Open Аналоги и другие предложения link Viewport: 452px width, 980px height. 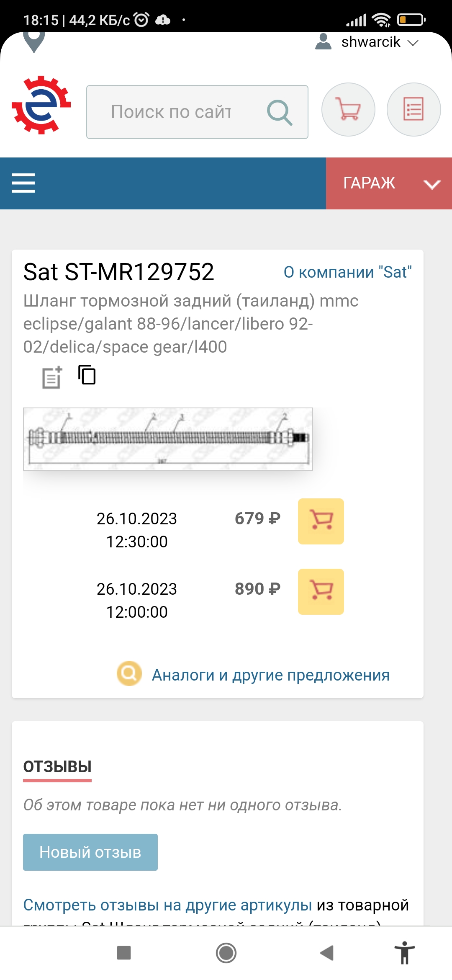point(270,675)
